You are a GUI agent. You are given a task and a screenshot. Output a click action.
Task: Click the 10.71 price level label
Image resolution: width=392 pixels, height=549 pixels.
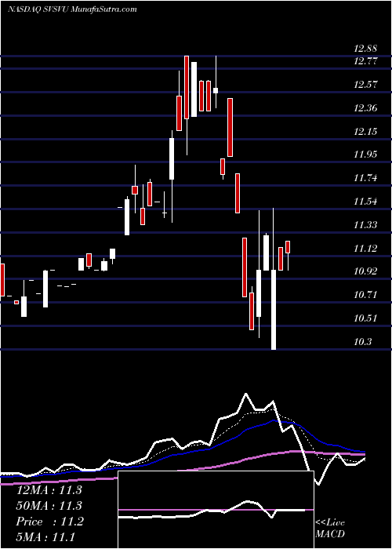coord(366,295)
